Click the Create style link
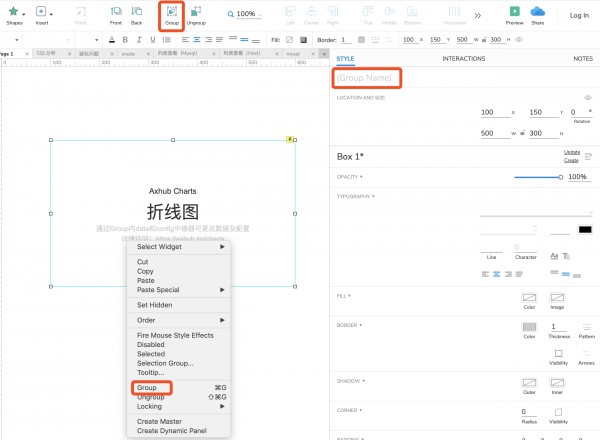This screenshot has width=600, height=440. [571, 160]
